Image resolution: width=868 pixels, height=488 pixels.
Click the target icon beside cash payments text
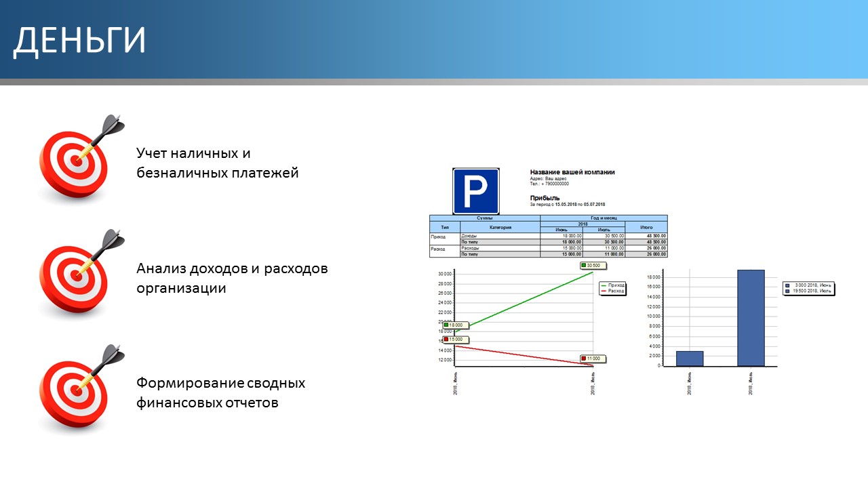click(81, 158)
